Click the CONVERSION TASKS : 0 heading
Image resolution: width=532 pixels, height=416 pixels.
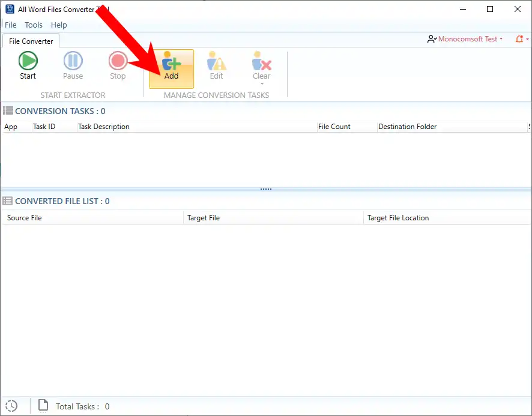tap(60, 111)
